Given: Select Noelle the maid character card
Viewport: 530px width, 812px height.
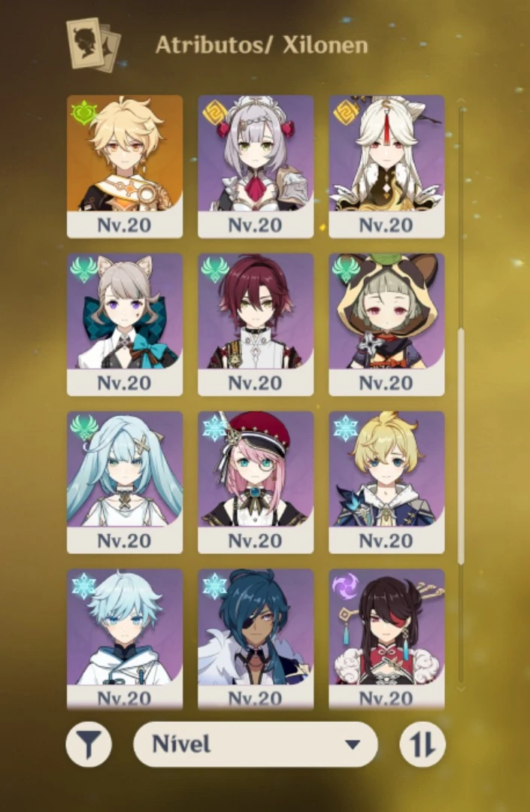Looking at the screenshot, I should 256,166.
